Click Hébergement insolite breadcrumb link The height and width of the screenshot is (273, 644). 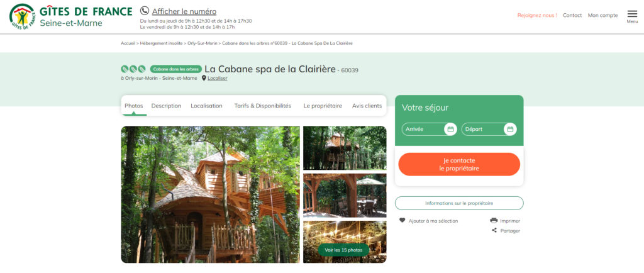(x=162, y=43)
